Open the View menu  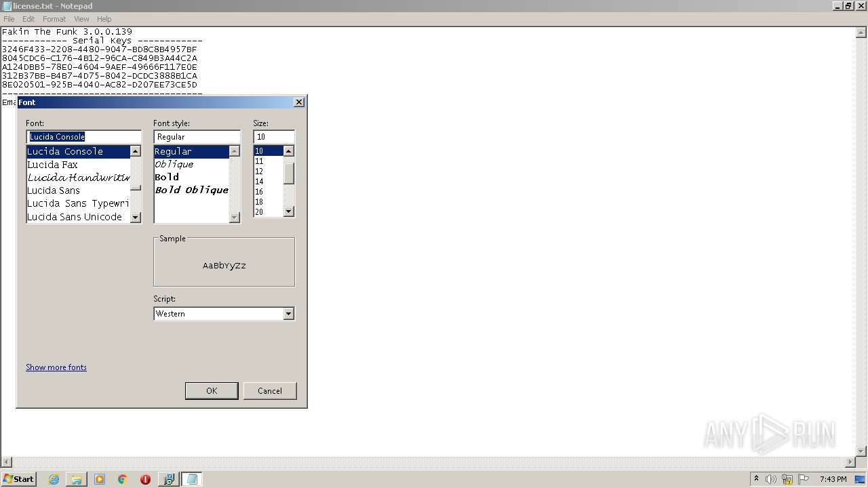pyautogui.click(x=81, y=19)
